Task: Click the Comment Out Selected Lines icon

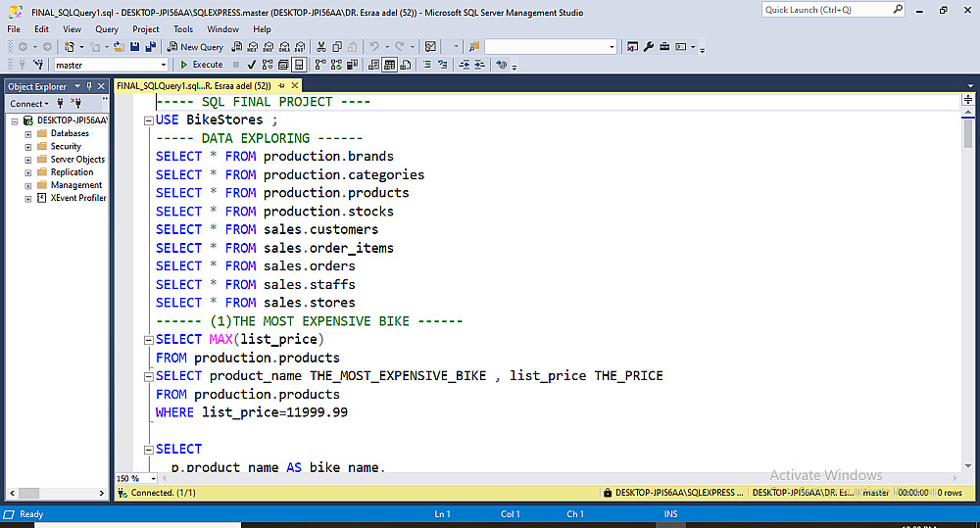Action: click(427, 65)
